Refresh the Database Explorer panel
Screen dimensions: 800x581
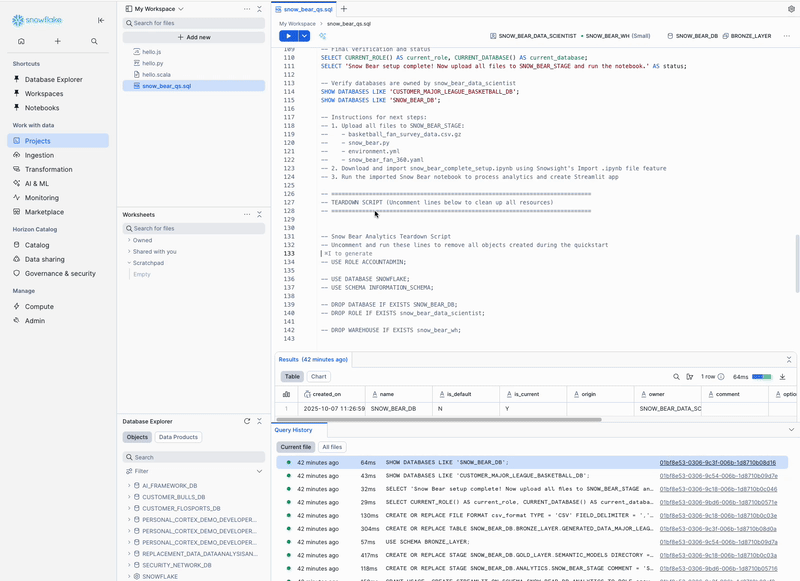click(x=247, y=421)
